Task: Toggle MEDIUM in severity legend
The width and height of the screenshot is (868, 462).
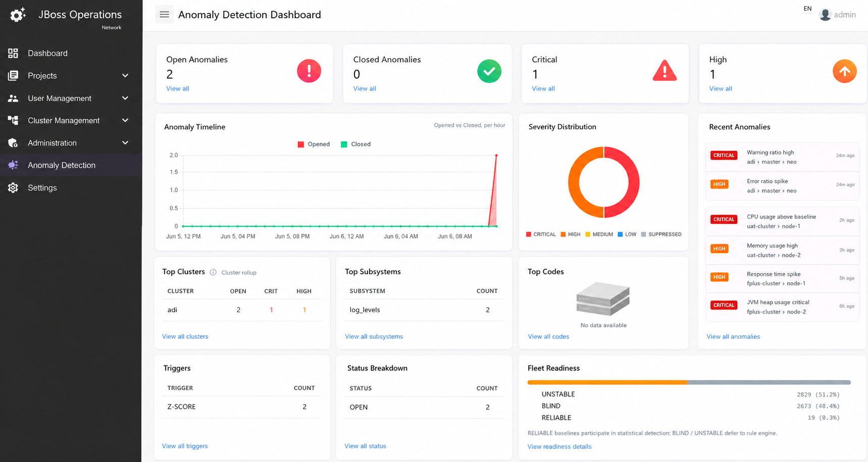Action: click(599, 234)
